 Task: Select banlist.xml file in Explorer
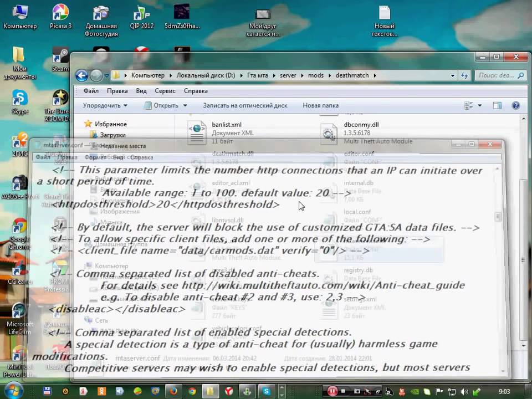pyautogui.click(x=221, y=132)
